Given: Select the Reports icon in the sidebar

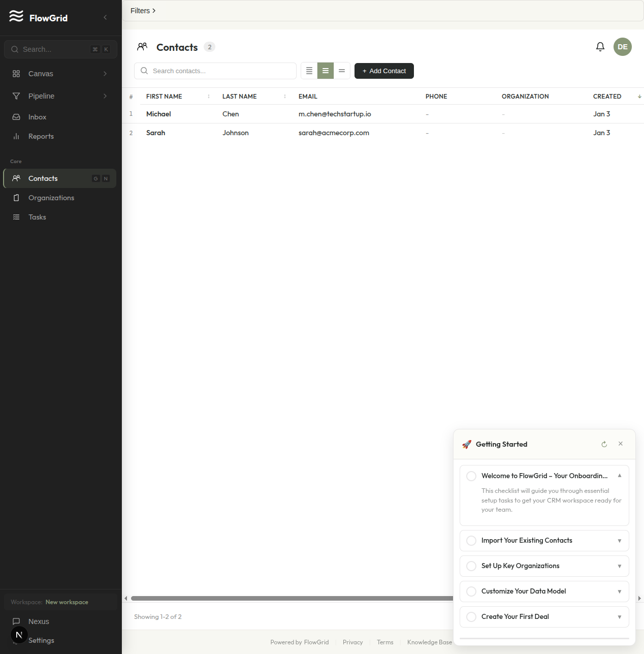Looking at the screenshot, I should coord(16,136).
